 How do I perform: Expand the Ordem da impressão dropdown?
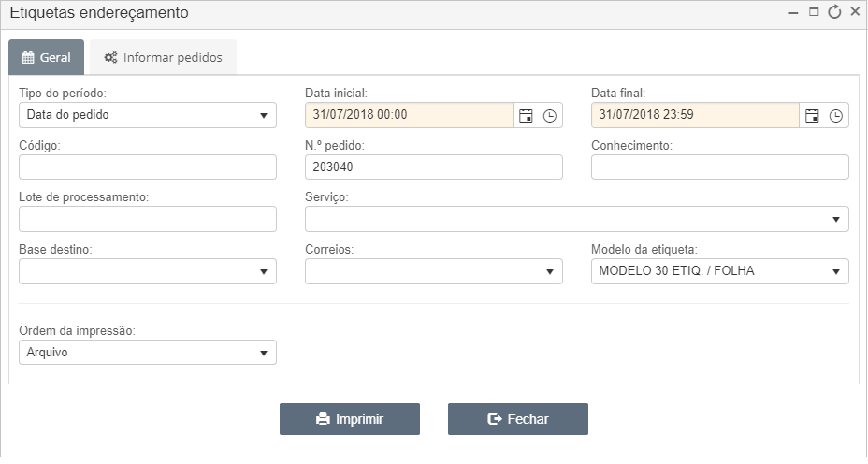[148, 352]
